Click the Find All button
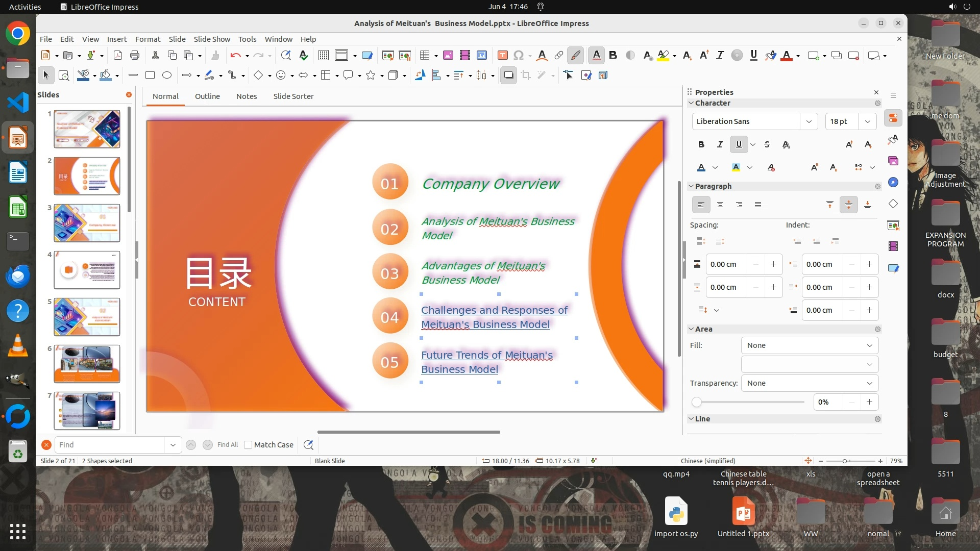The height and width of the screenshot is (551, 980). click(228, 445)
